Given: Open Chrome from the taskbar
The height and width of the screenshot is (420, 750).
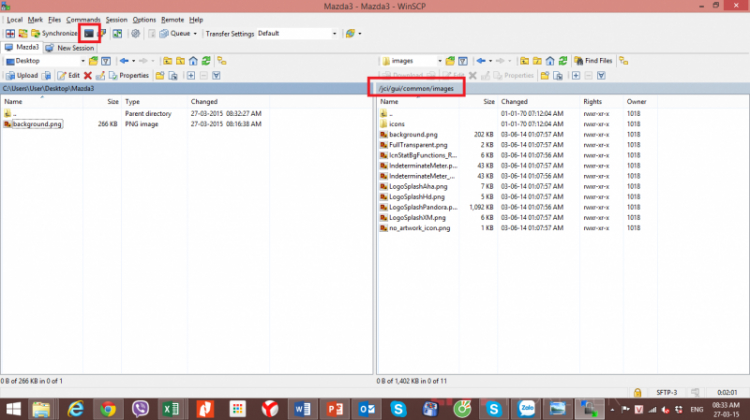Looking at the screenshot, I should tap(108, 409).
